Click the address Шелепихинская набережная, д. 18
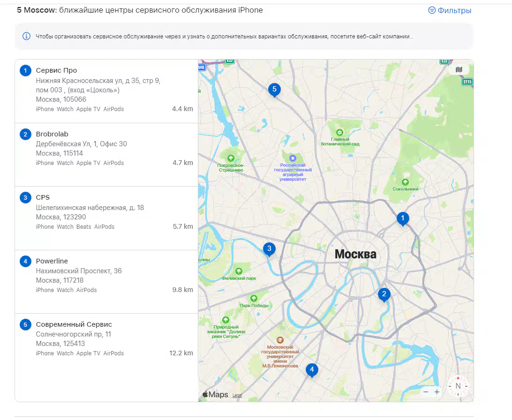This screenshot has height=420, width=512. click(90, 208)
